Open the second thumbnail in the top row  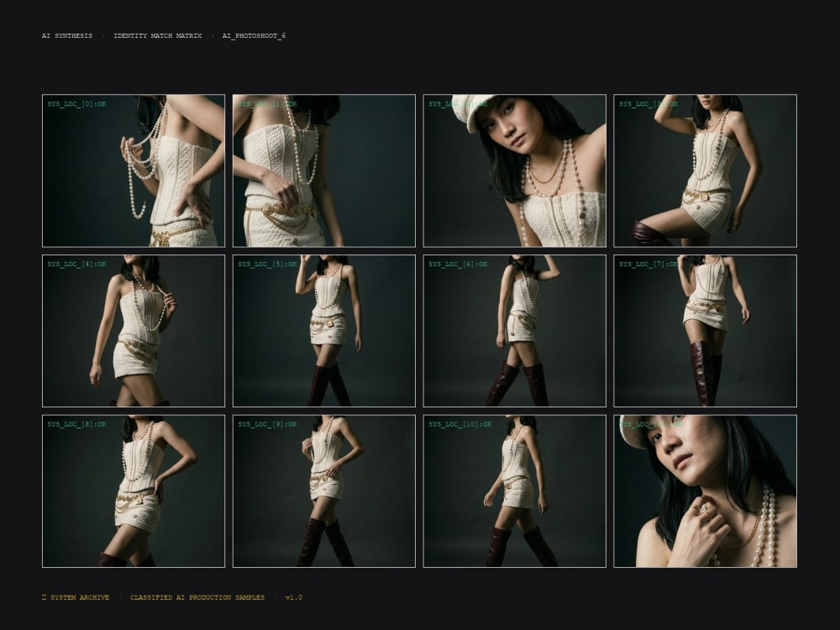[324, 171]
